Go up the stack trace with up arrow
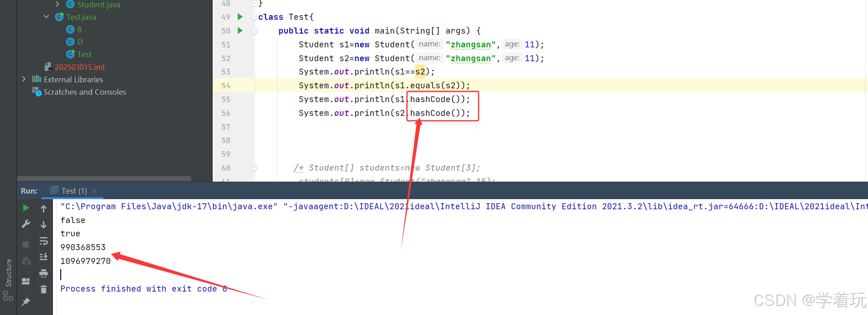Screen dimensions: 868x315 [x=44, y=208]
